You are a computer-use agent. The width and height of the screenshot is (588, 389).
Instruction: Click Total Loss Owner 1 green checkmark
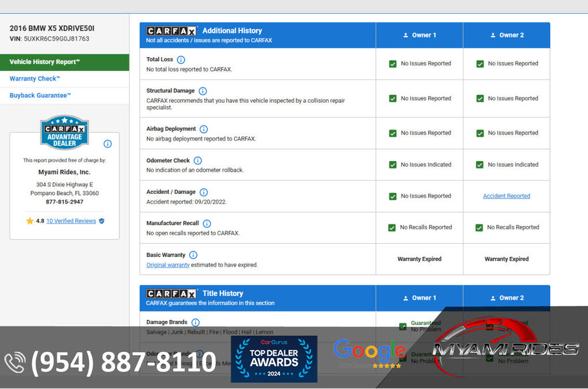[393, 64]
